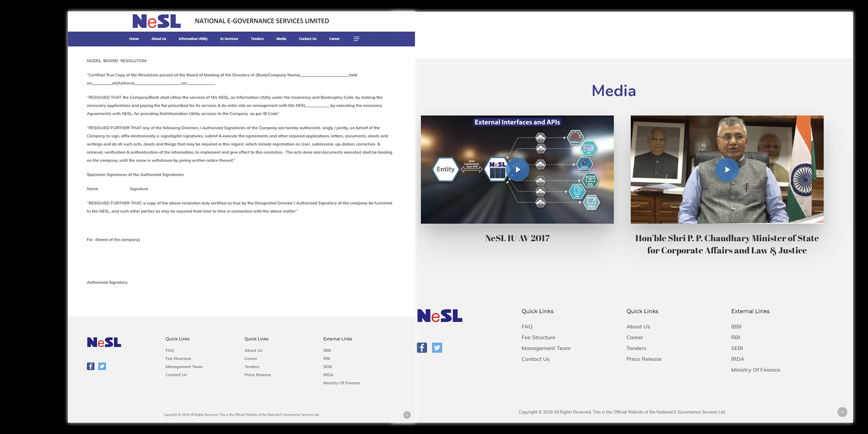This screenshot has height=434, width=868.
Task: Open IRDA link in Media page footer
Action: point(738,359)
